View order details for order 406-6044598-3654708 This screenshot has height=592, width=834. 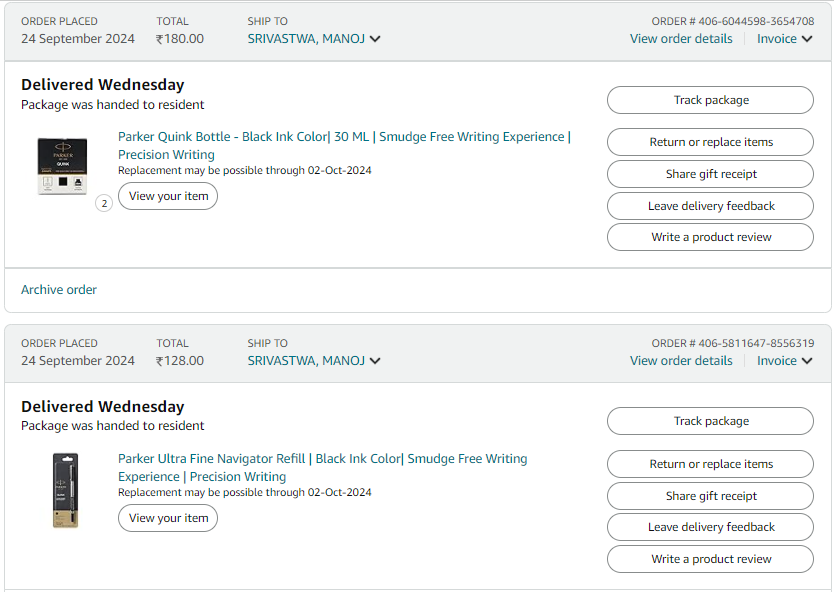point(681,39)
